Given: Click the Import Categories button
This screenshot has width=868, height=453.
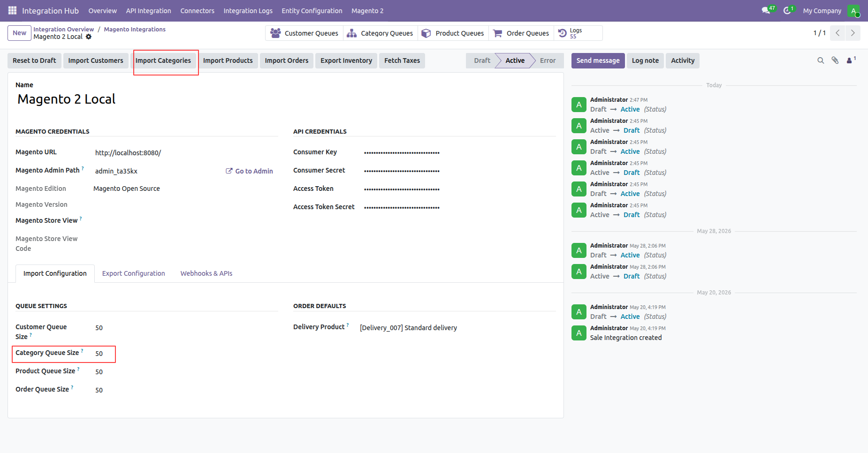Looking at the screenshot, I should pos(163,60).
